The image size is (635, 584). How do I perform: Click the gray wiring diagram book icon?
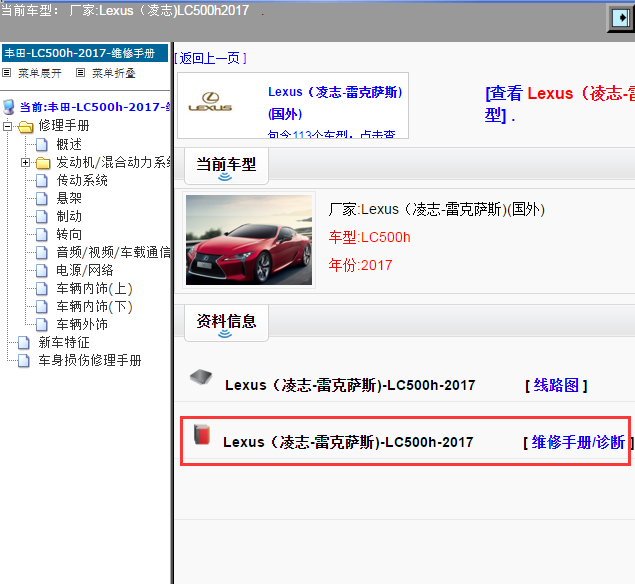[x=201, y=377]
